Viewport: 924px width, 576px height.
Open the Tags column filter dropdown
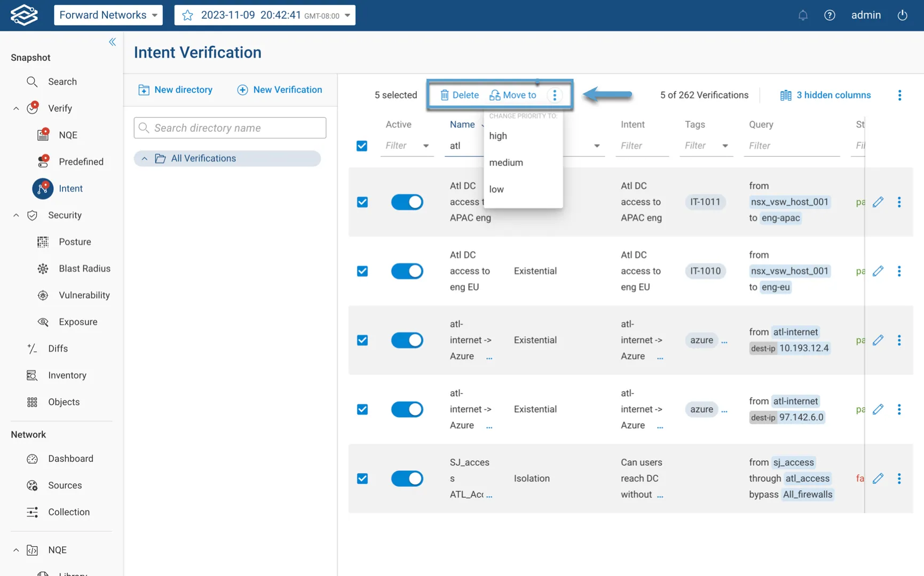(x=725, y=146)
